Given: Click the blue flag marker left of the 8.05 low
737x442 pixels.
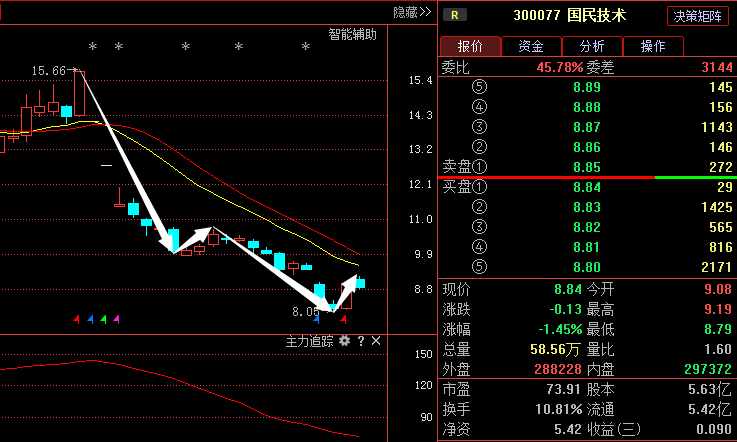Looking at the screenshot, I should [x=317, y=319].
